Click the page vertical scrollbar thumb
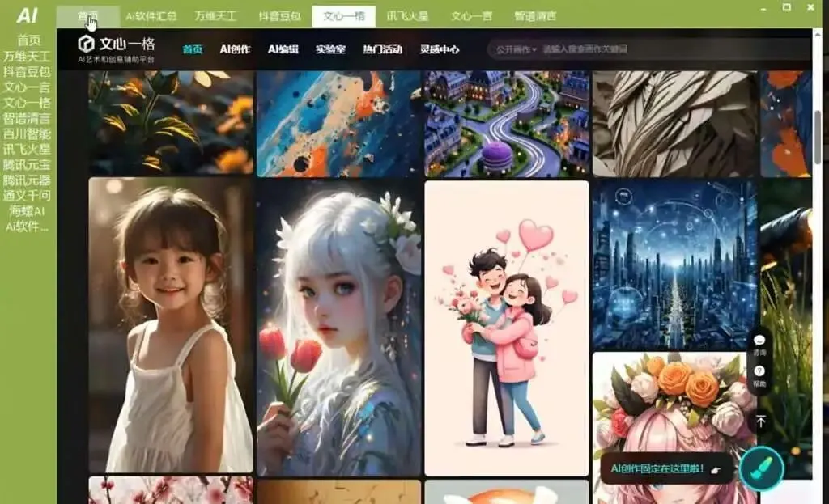The width and height of the screenshot is (829, 504). point(818,136)
